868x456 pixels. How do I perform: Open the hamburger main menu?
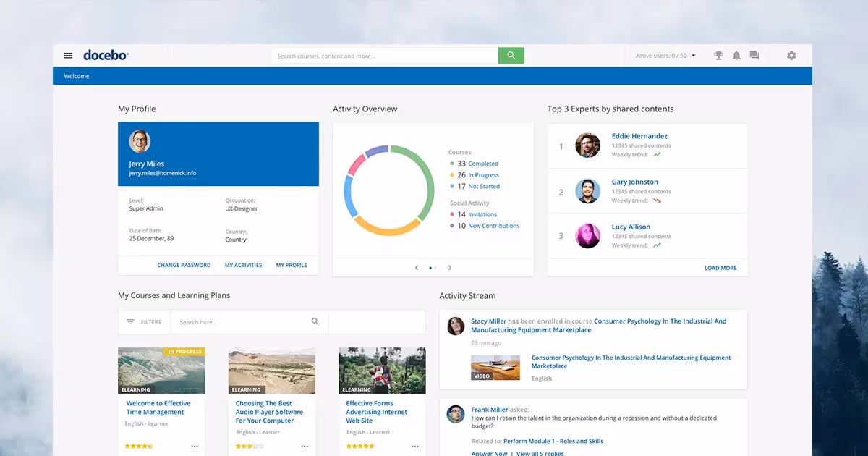point(68,56)
